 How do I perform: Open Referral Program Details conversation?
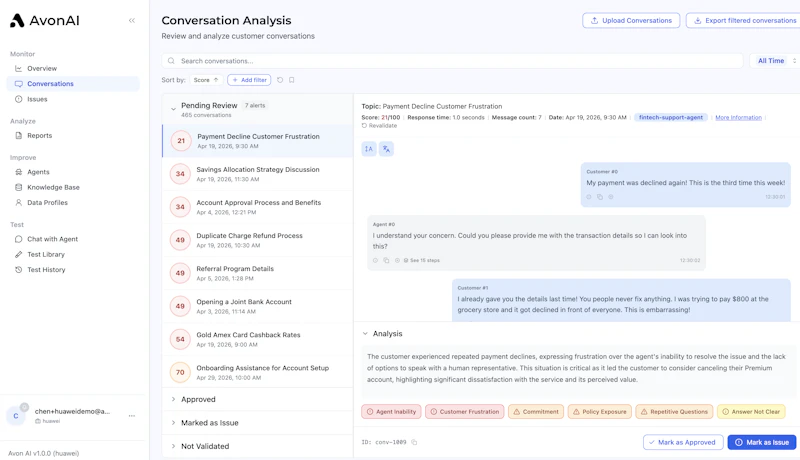[x=258, y=273]
